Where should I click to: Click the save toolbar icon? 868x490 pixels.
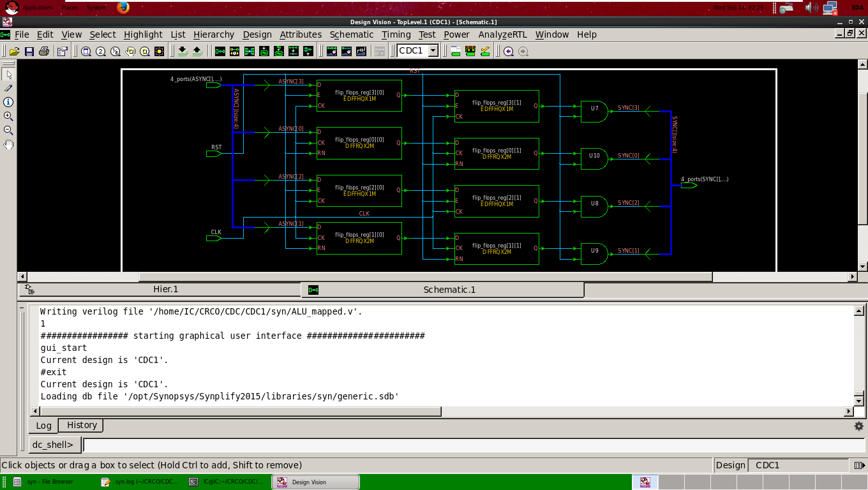click(x=29, y=50)
